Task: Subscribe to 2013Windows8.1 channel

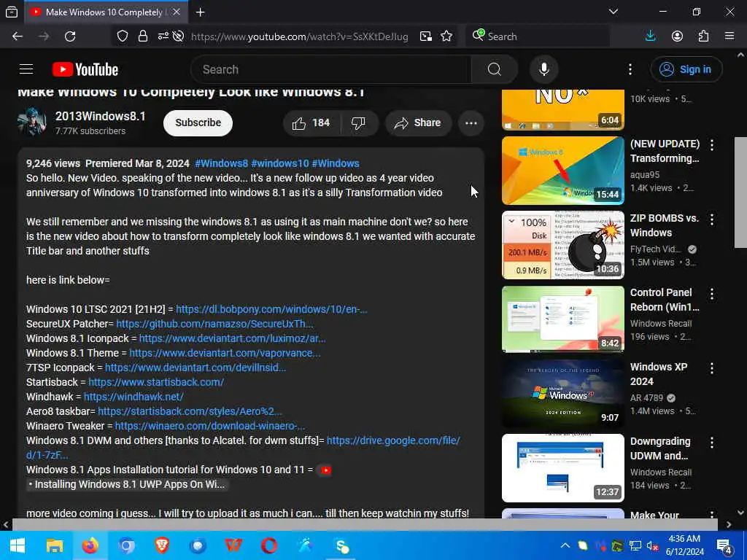Action: coord(198,122)
